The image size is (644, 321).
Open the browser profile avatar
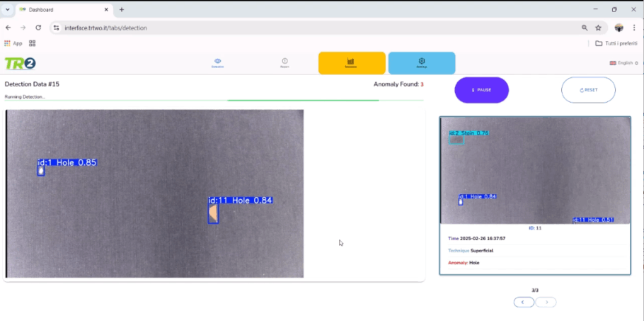(619, 28)
